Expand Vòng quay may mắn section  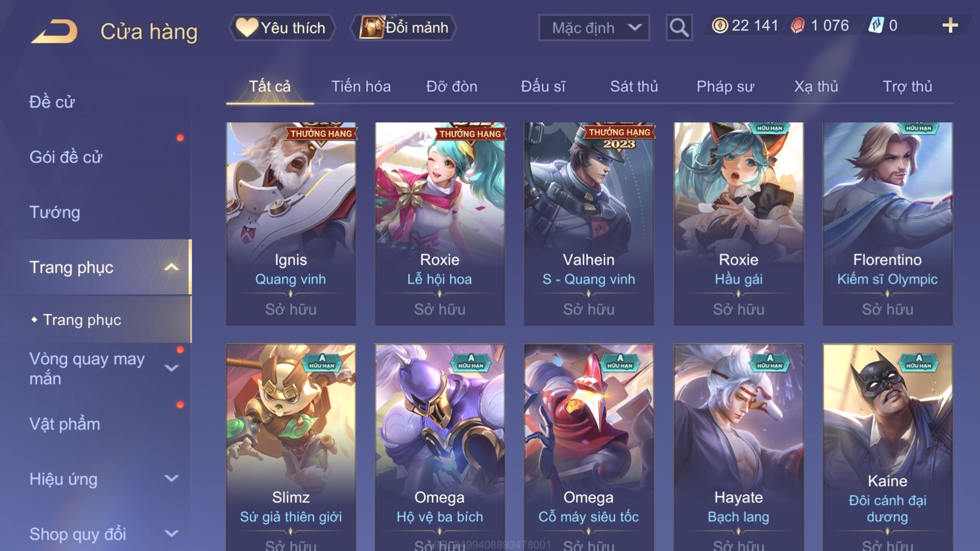coord(171,368)
